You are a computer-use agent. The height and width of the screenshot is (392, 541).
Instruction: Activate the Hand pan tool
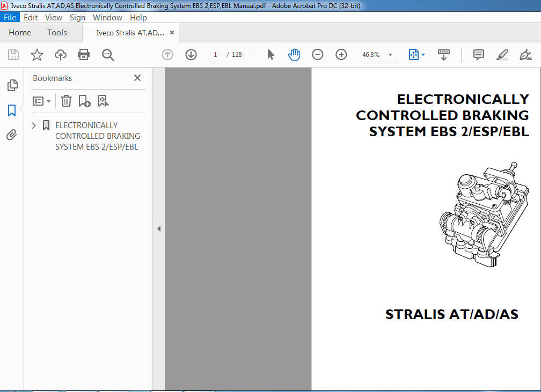coord(294,55)
